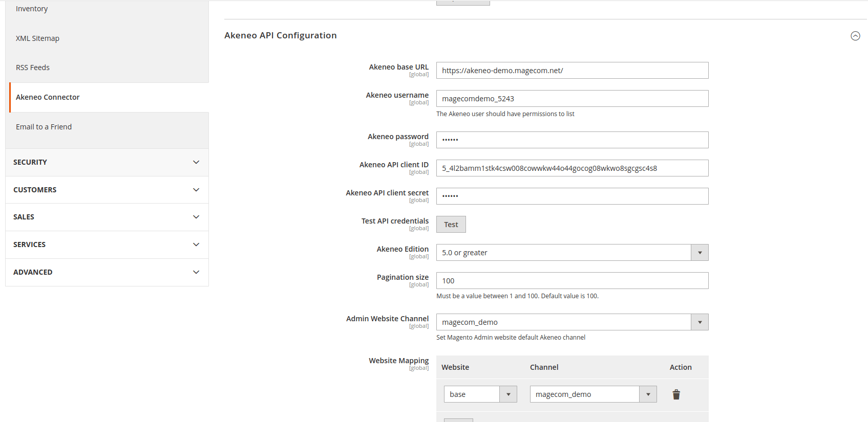This screenshot has width=868, height=422.
Task: Click the Test API credentials label
Action: [395, 221]
